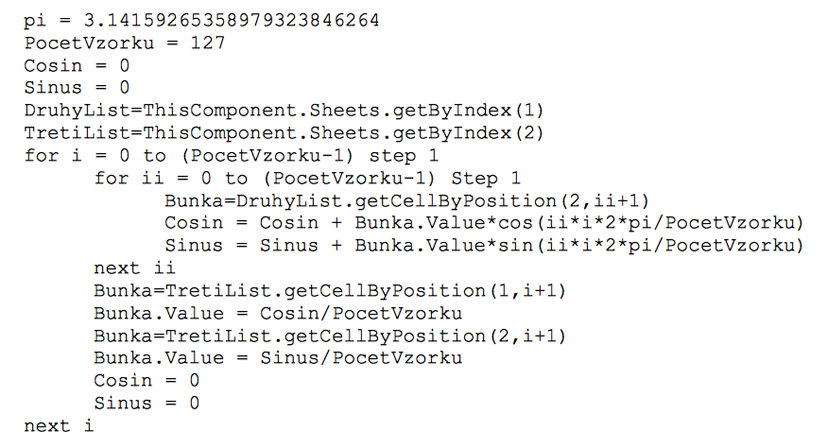Click the pi constant value 3.14159265358979323846264

click(x=232, y=21)
